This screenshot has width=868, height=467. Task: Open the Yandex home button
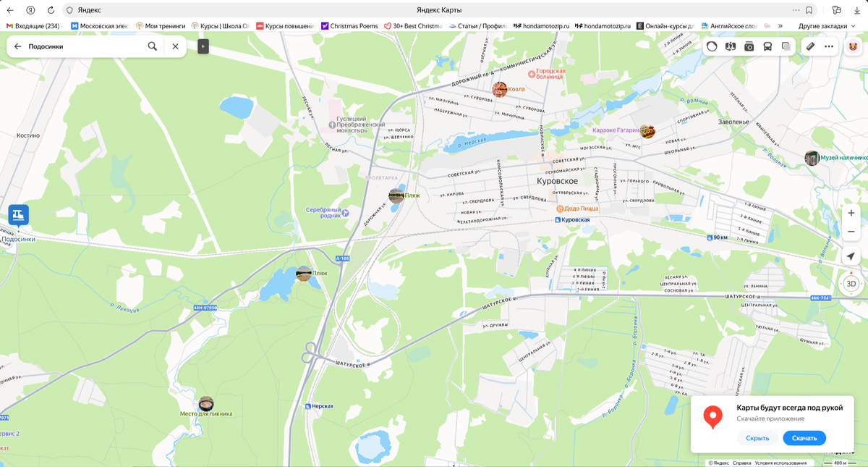pos(30,10)
